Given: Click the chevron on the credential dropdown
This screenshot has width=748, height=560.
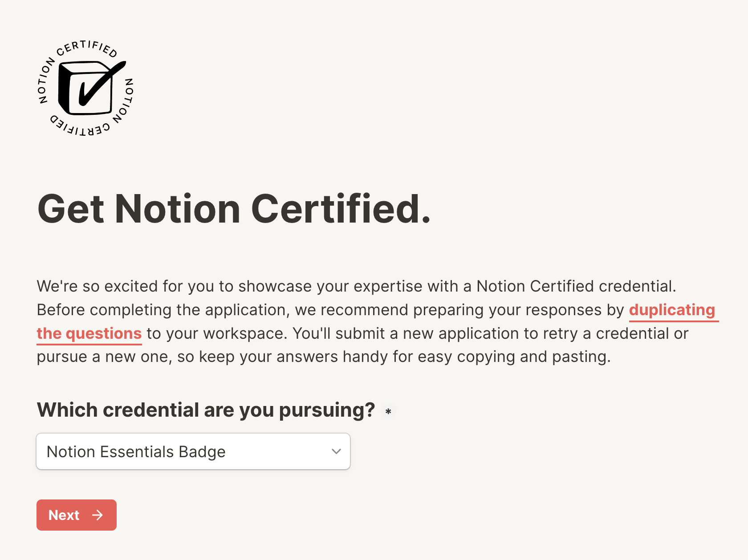Looking at the screenshot, I should click(x=335, y=451).
